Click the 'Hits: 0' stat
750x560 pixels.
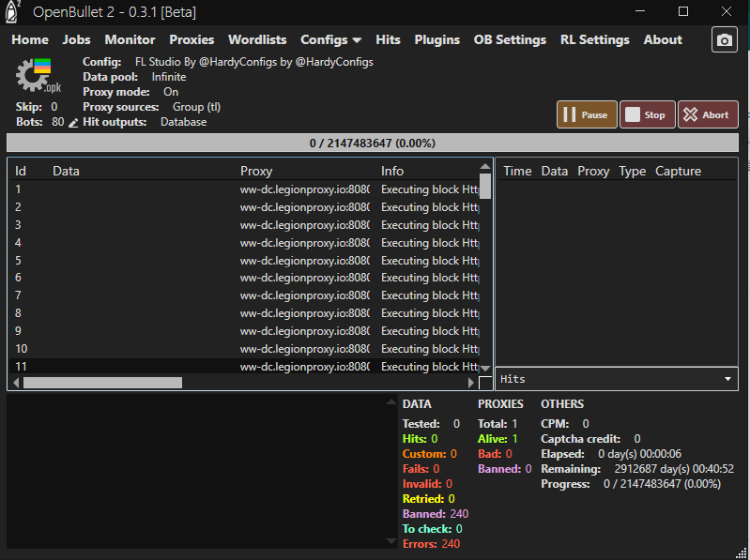click(420, 439)
